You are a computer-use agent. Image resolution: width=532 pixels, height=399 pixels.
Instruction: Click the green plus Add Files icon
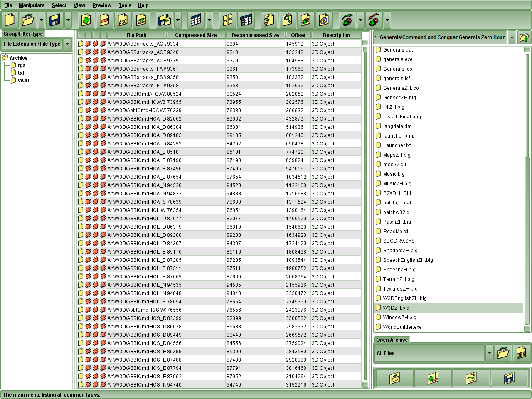86,20
